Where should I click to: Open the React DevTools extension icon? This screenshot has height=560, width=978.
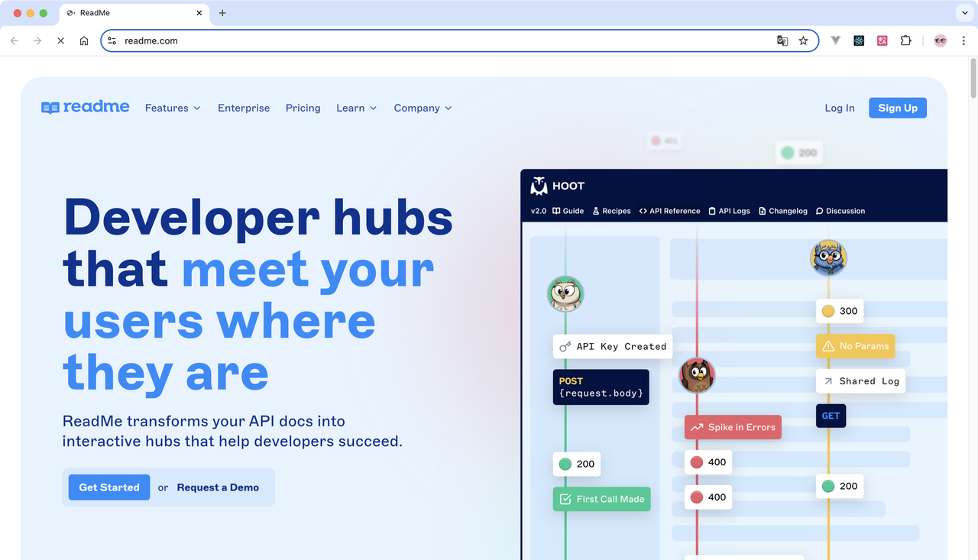859,40
